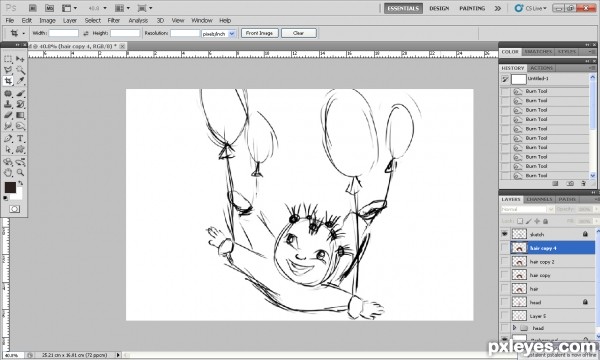Select the 3D Camera Orbit tool
The image size is (600, 360).
click(20, 162)
